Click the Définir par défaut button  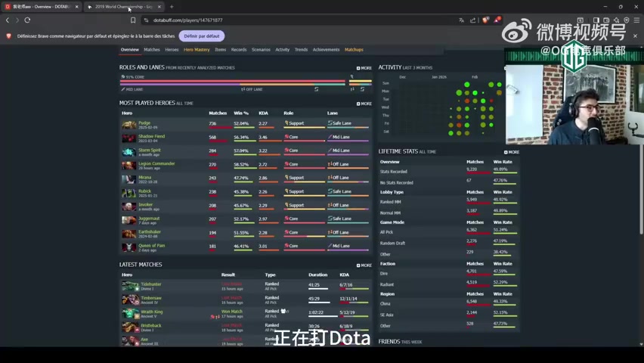[202, 36]
